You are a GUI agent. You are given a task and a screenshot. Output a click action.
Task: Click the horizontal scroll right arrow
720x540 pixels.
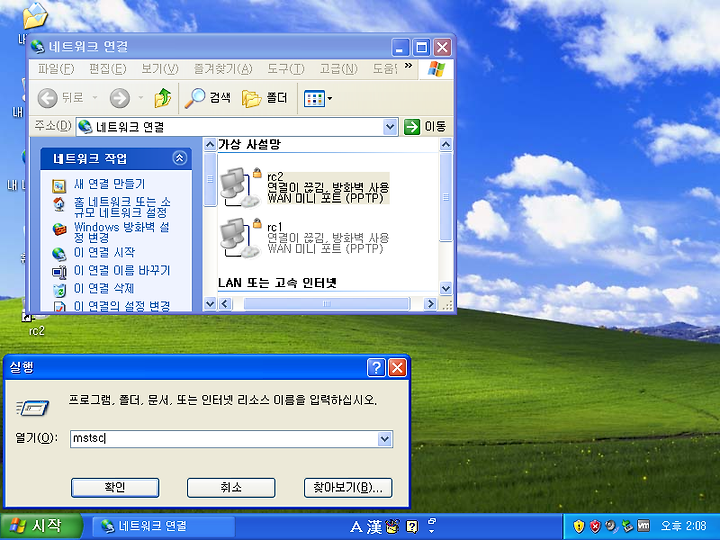430,304
